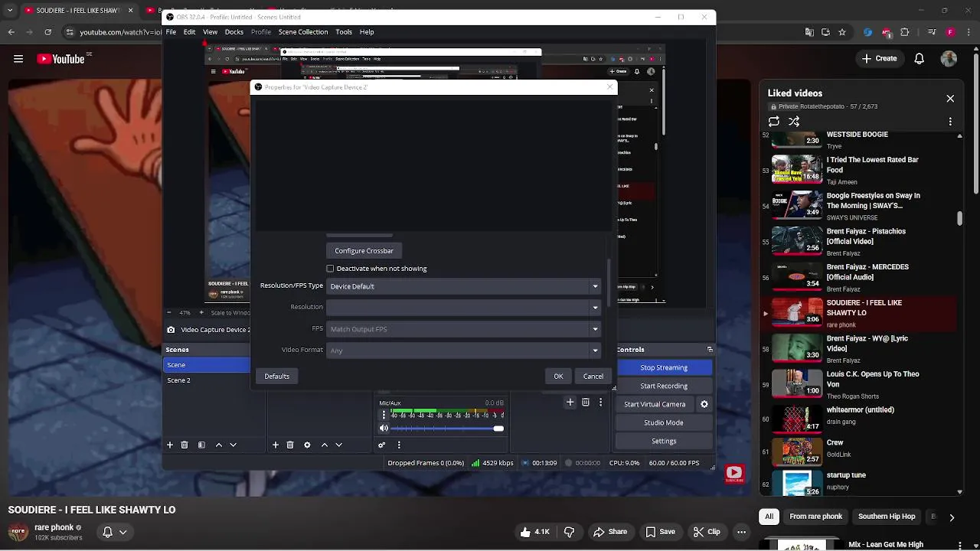Open the Scene Collection menu

point(303,32)
